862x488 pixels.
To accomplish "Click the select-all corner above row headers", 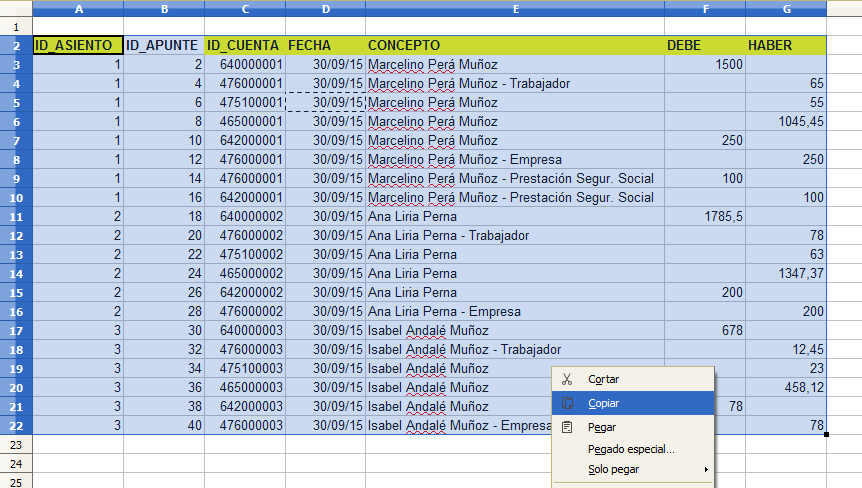I will click(x=16, y=8).
